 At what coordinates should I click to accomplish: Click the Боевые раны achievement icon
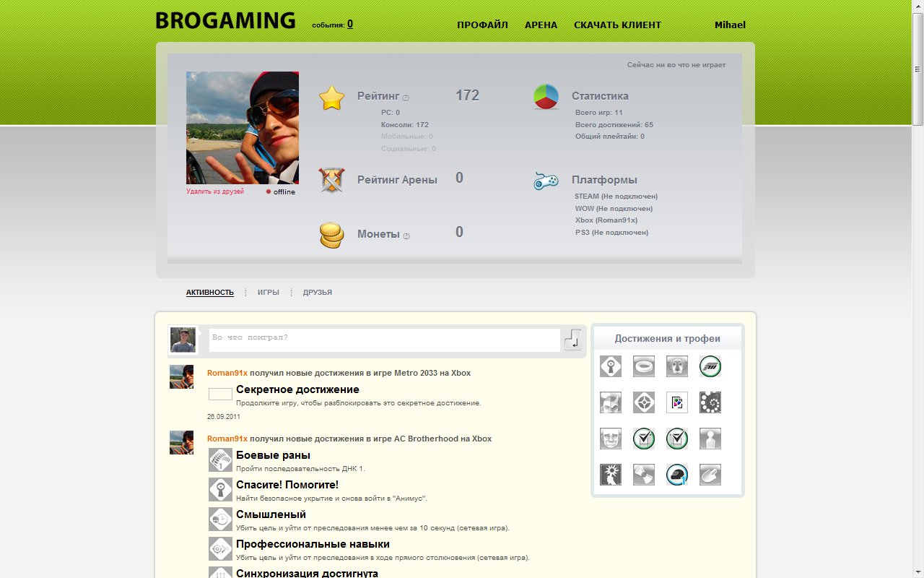point(220,460)
